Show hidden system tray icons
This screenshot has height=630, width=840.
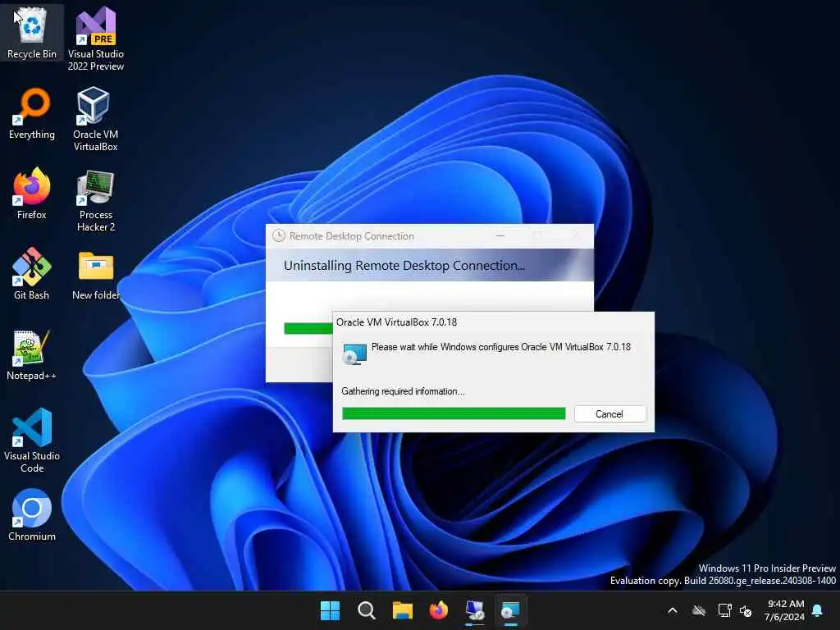pyautogui.click(x=673, y=610)
